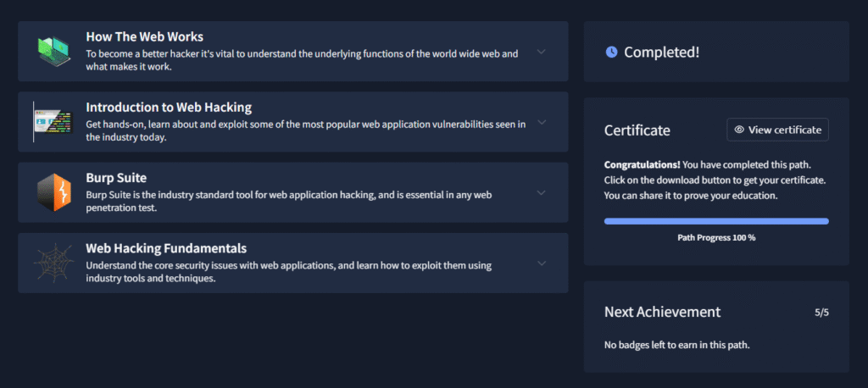
Task: Click the Completed! status text
Action: click(x=661, y=53)
